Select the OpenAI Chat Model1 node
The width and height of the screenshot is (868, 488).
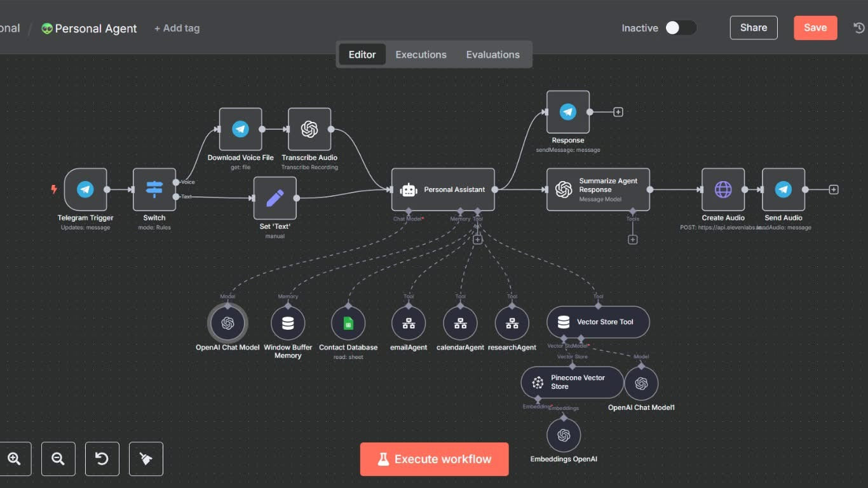[641, 383]
